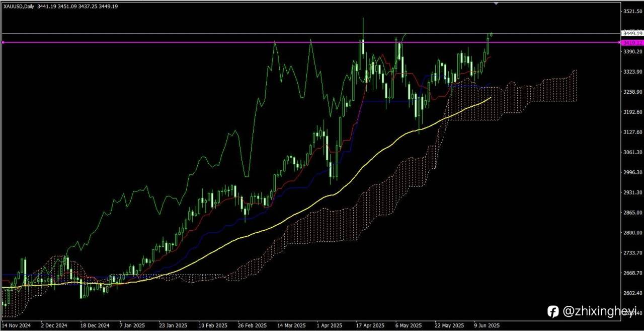Select the magenta horizontal line's left anchor point
Viewport: 644px width, 331px height.
pos(3,42)
